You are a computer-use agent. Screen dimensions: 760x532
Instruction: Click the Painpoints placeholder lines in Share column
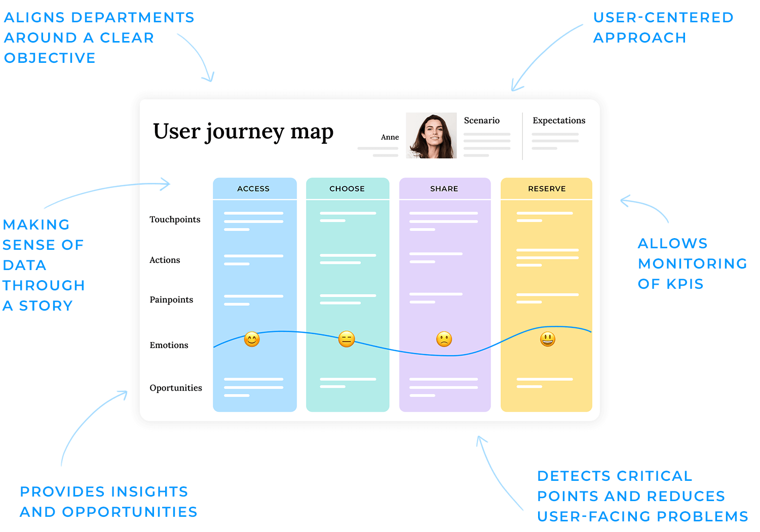(436, 298)
